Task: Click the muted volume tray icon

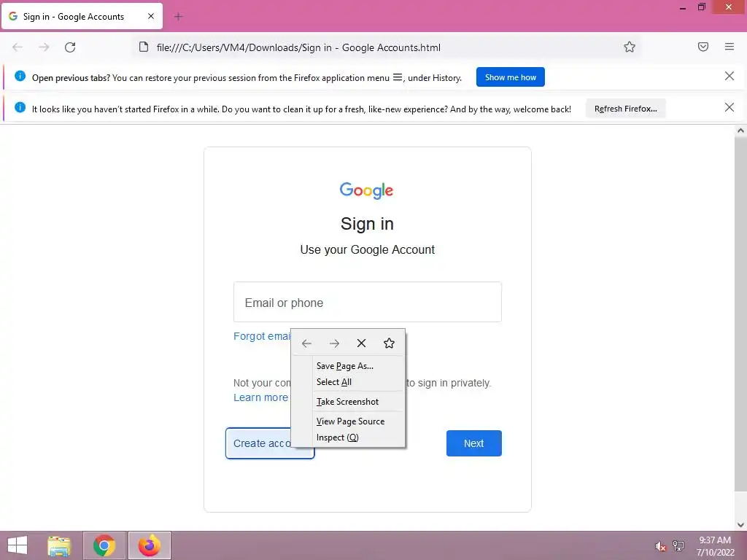Action: click(660, 546)
